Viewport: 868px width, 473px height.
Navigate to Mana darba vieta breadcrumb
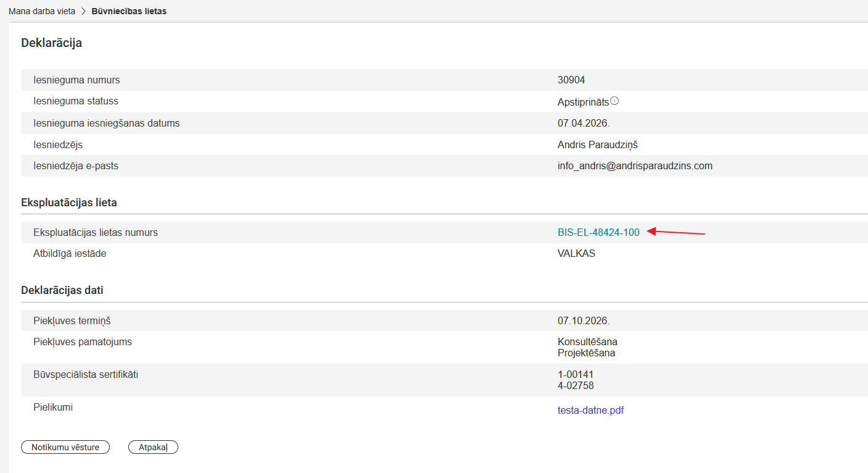tap(42, 11)
